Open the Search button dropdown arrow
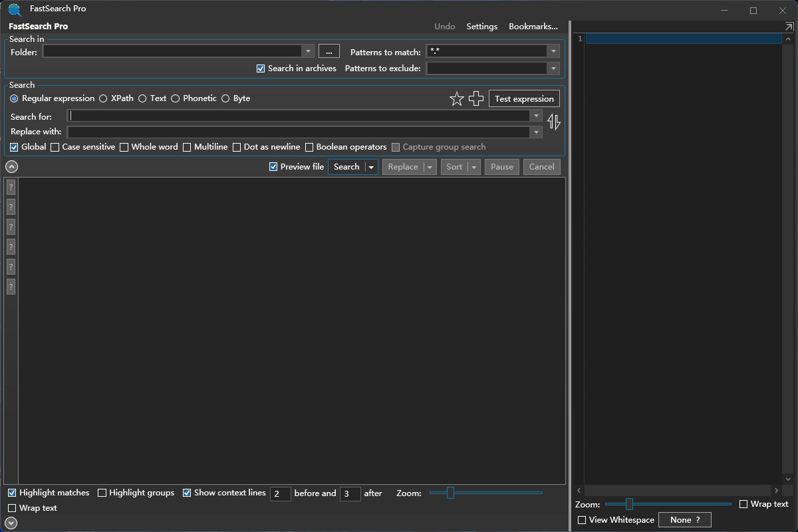This screenshot has width=798, height=532. click(x=371, y=167)
